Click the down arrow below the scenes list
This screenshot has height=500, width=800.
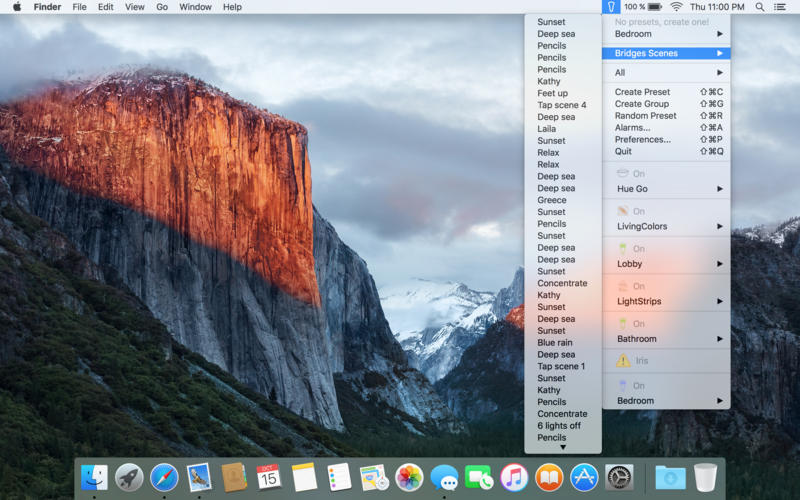(x=563, y=448)
